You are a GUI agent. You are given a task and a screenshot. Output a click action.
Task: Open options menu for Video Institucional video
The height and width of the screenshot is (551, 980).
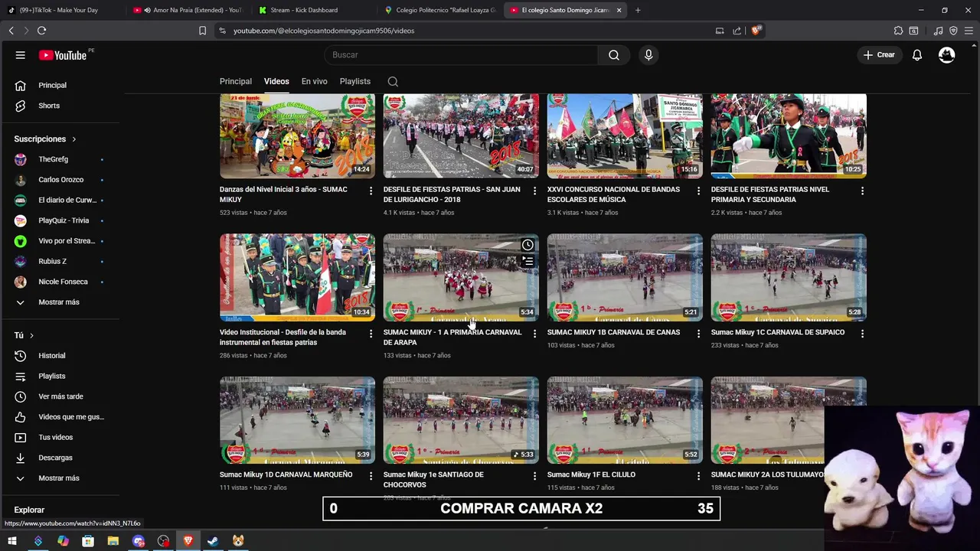(x=371, y=334)
